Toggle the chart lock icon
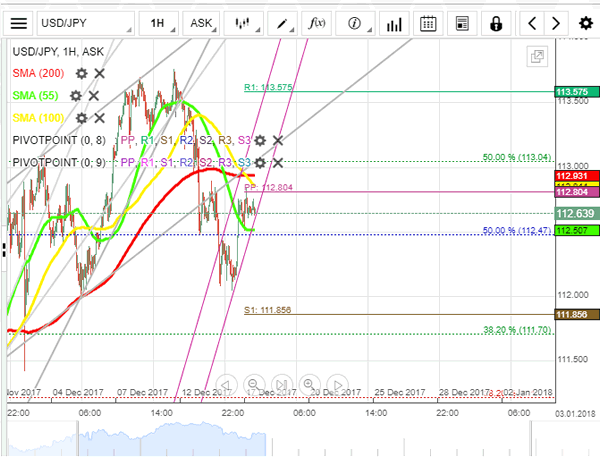600x458 pixels. 497,22
